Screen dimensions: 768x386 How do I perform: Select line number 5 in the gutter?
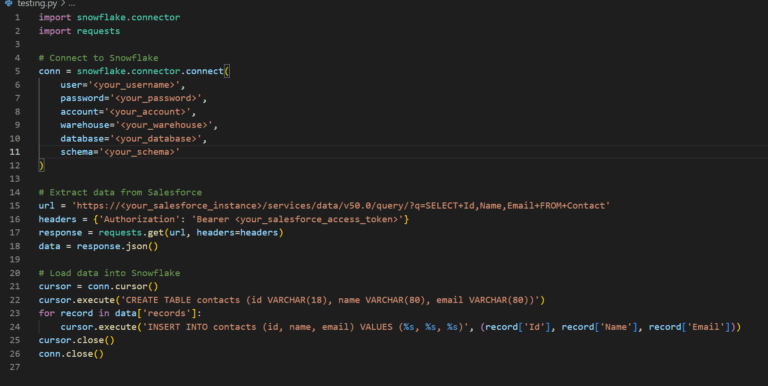[x=18, y=72]
